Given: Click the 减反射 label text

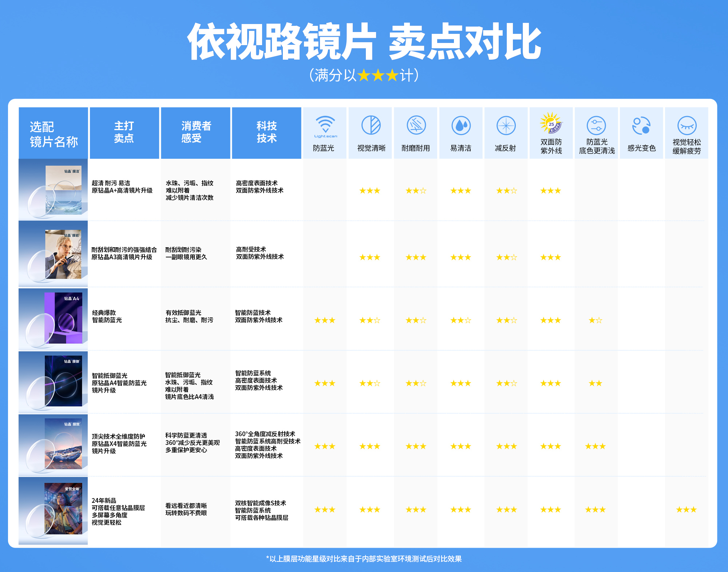Looking at the screenshot, I should click(x=506, y=148).
